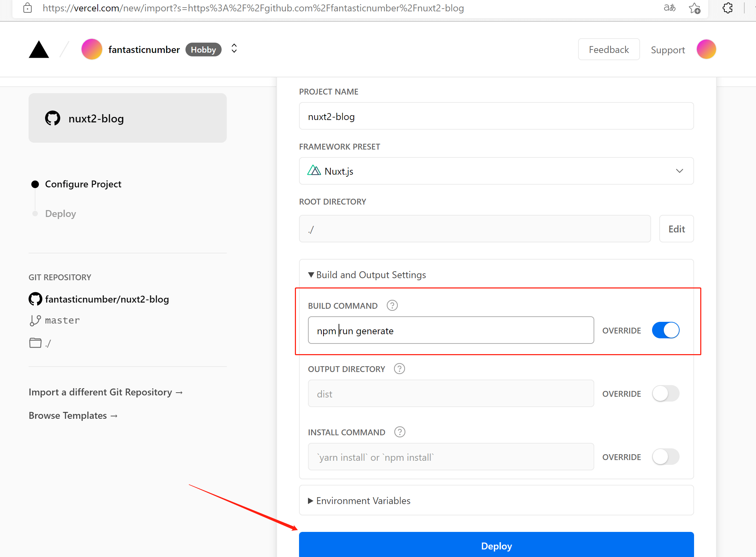
Task: Click the Vercel triangle logo
Action: pyautogui.click(x=39, y=50)
